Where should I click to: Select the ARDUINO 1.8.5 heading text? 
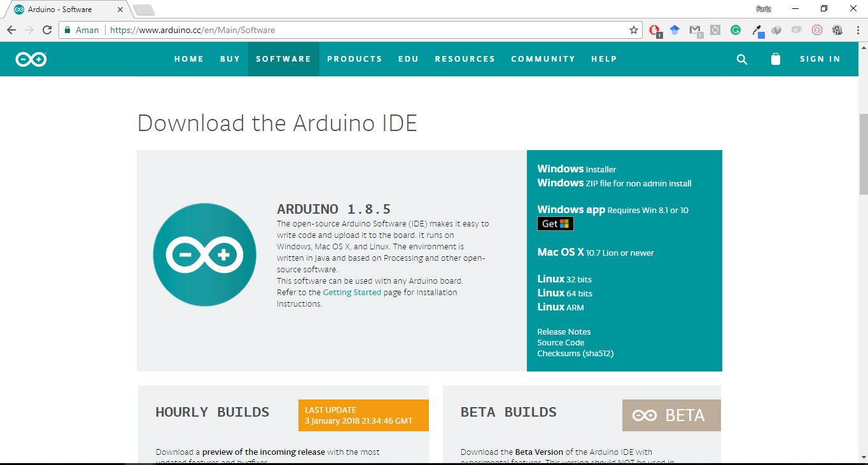(x=334, y=209)
